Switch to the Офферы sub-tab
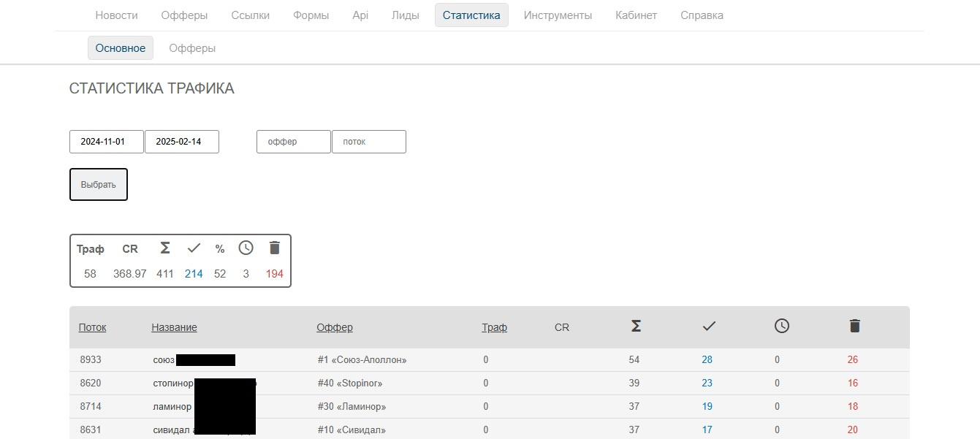The height and width of the screenshot is (439, 980). tap(192, 48)
